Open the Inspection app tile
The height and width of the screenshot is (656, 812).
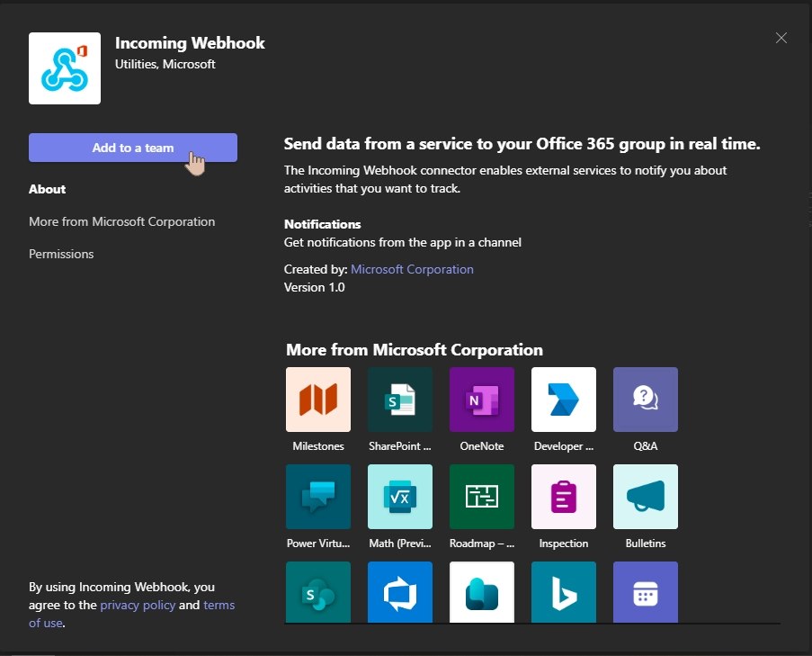564,497
